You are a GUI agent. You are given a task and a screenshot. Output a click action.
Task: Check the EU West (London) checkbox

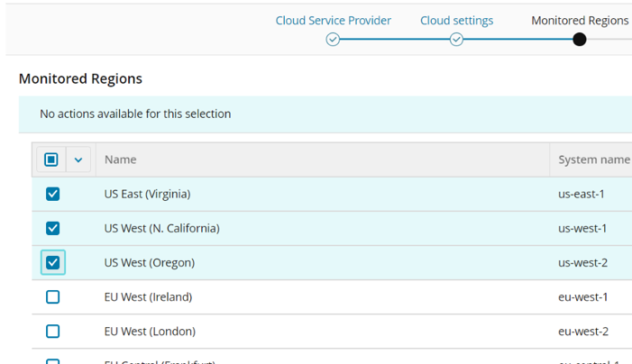[52, 331]
